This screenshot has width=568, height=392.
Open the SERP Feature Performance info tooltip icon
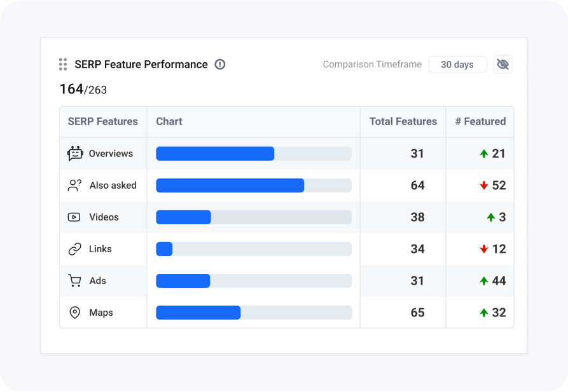coord(219,64)
